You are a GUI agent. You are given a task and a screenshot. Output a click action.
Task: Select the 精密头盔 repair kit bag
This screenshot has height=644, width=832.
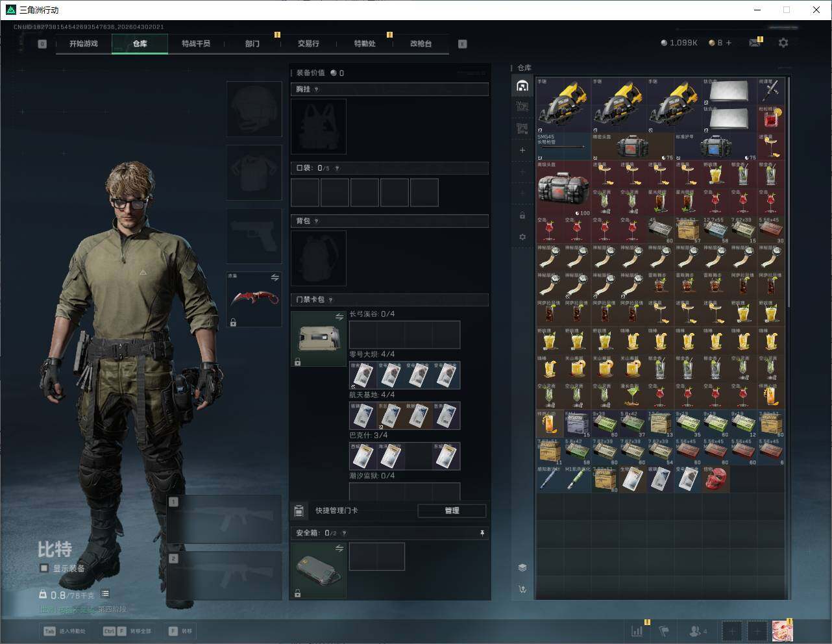pos(633,146)
